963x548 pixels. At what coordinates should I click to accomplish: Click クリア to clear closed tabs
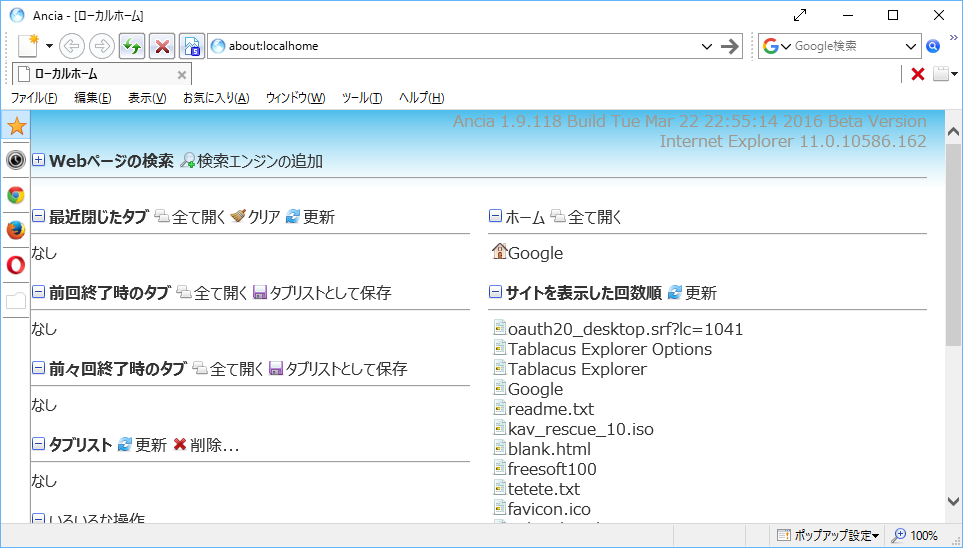point(264,217)
